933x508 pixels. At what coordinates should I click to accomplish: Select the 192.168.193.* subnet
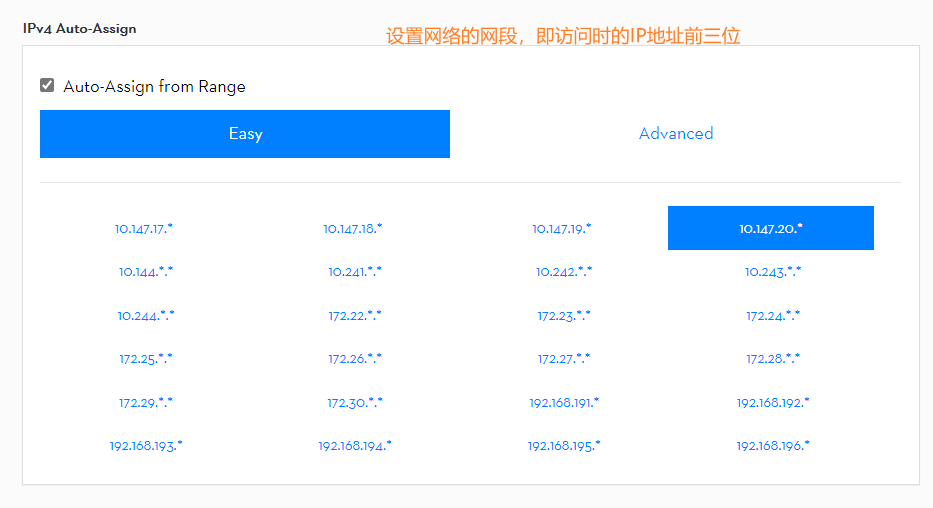[x=146, y=445]
